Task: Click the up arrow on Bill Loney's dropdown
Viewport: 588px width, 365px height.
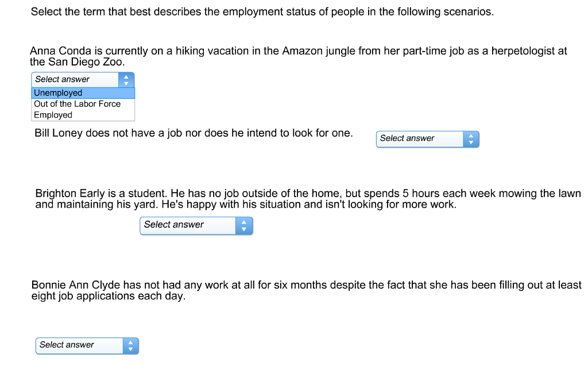Action: click(471, 136)
